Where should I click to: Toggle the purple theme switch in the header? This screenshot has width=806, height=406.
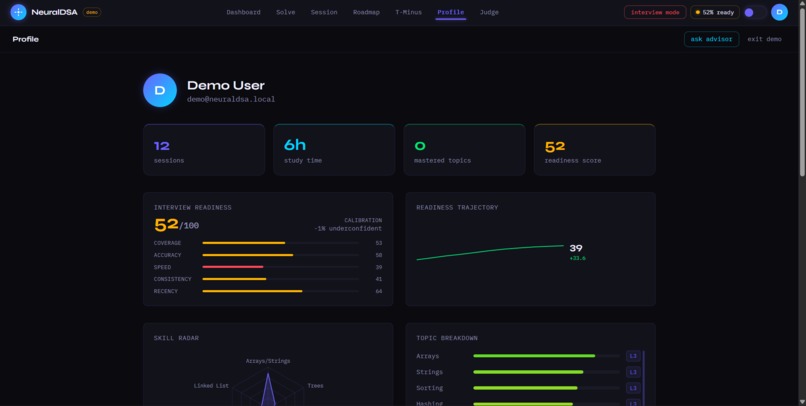[x=755, y=12]
